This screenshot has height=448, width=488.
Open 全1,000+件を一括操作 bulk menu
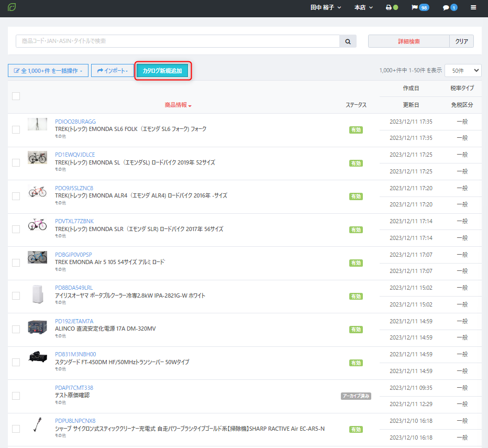click(x=48, y=71)
